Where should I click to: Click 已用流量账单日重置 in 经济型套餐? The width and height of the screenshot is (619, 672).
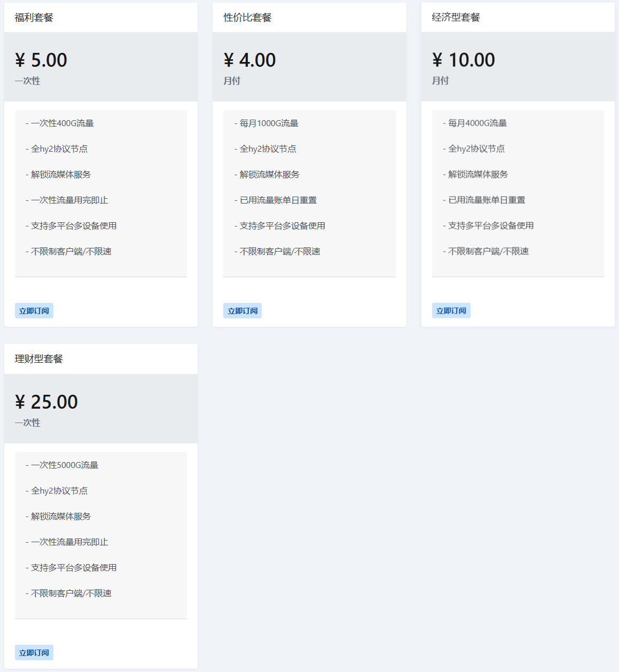(x=484, y=200)
